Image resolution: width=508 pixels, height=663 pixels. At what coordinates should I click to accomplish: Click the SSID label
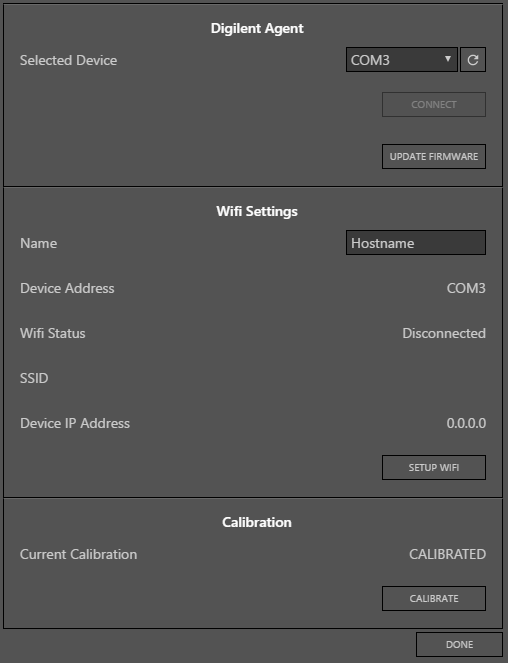point(34,378)
